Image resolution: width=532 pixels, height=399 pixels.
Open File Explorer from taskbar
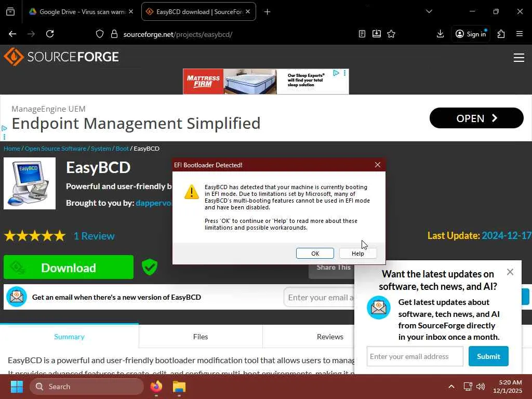click(x=179, y=387)
